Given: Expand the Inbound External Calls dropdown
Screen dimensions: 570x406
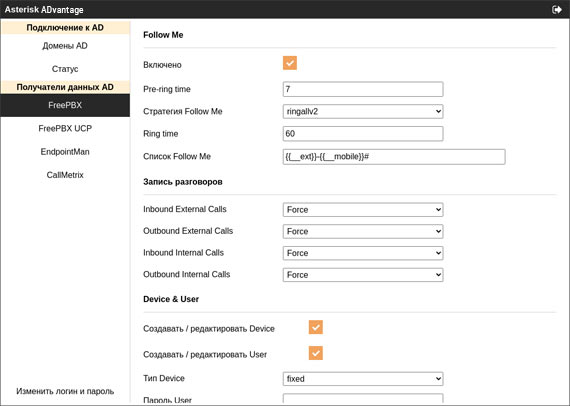Looking at the screenshot, I should click(x=363, y=210).
